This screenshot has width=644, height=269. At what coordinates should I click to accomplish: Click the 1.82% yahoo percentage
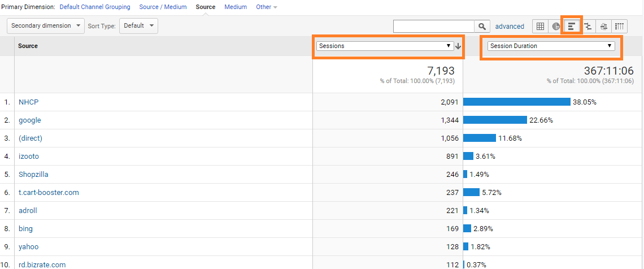coord(480,247)
